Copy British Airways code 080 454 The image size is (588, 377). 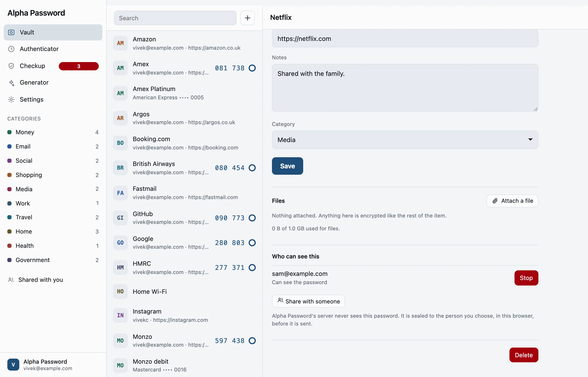point(230,168)
